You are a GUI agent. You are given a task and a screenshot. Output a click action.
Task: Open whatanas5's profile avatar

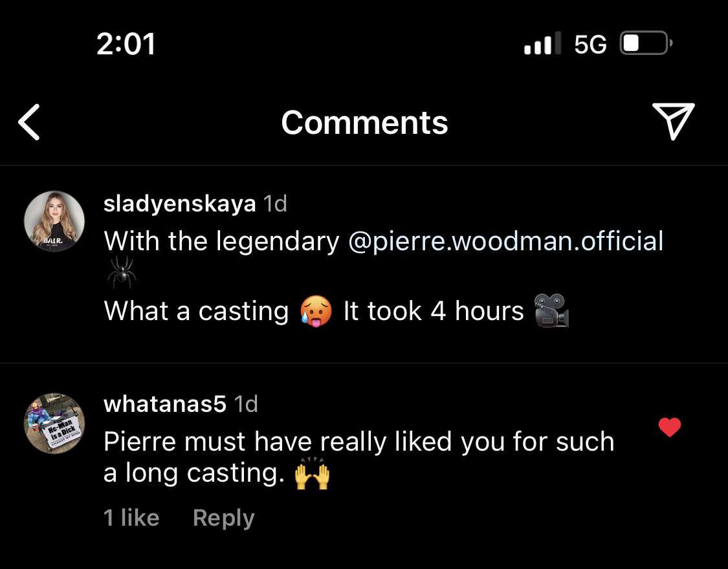tap(54, 424)
